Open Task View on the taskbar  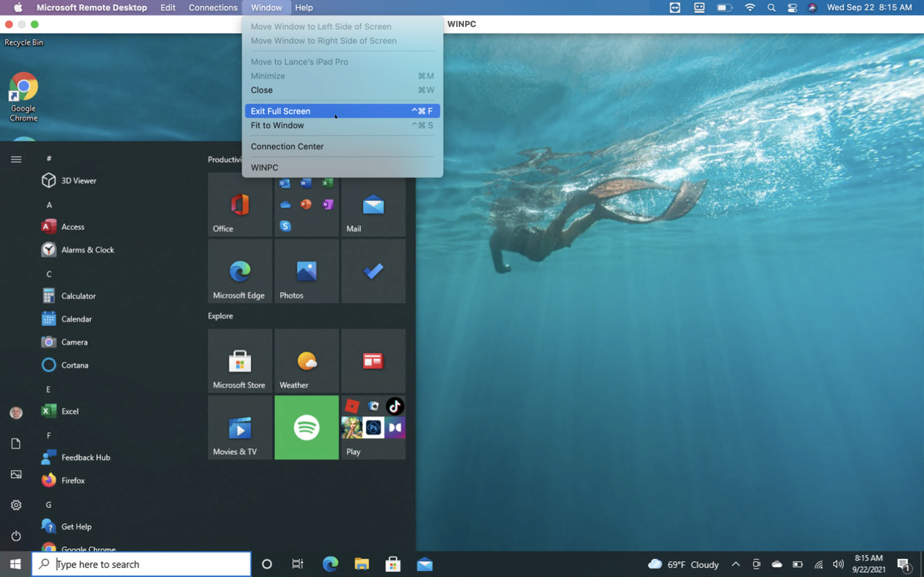tap(298, 564)
